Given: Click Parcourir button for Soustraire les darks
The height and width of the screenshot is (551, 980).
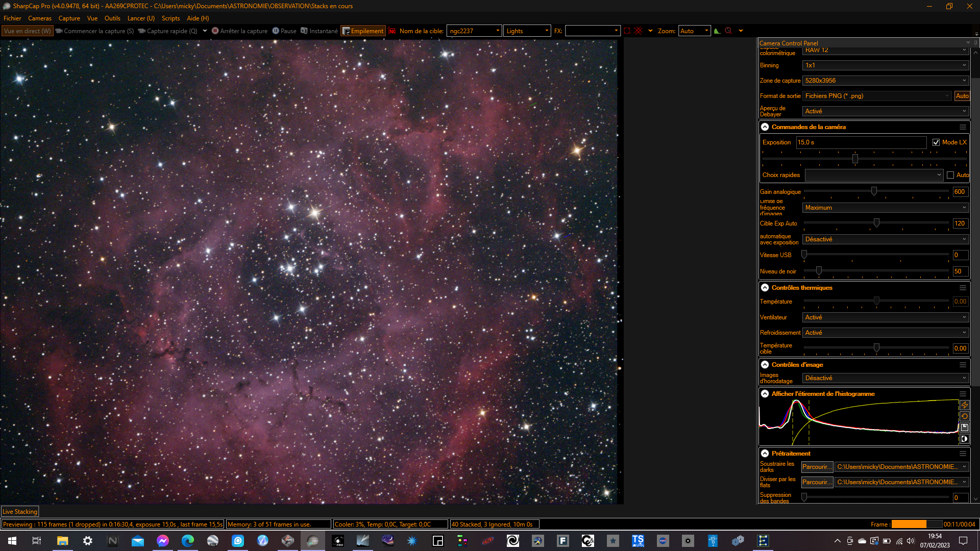Looking at the screenshot, I should 817,467.
